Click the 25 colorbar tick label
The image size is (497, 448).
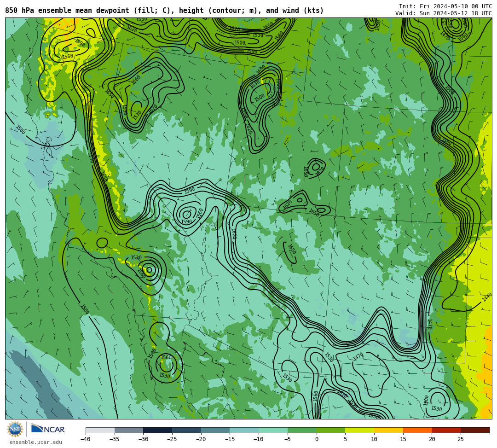coord(461,439)
